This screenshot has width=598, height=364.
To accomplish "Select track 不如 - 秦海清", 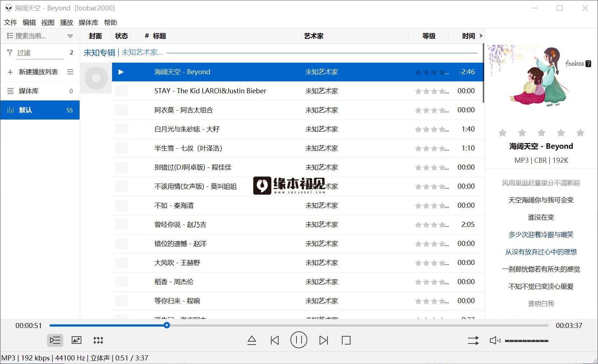I will 298,206.
